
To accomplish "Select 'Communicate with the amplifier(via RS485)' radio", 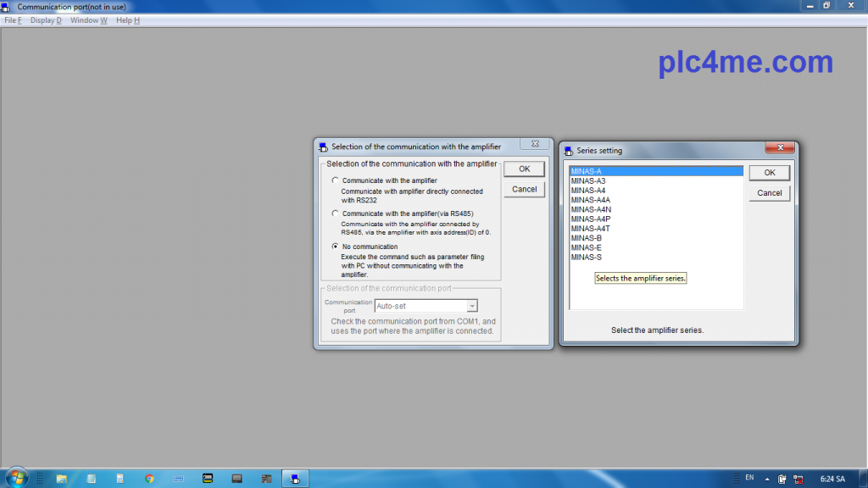I will pos(336,213).
